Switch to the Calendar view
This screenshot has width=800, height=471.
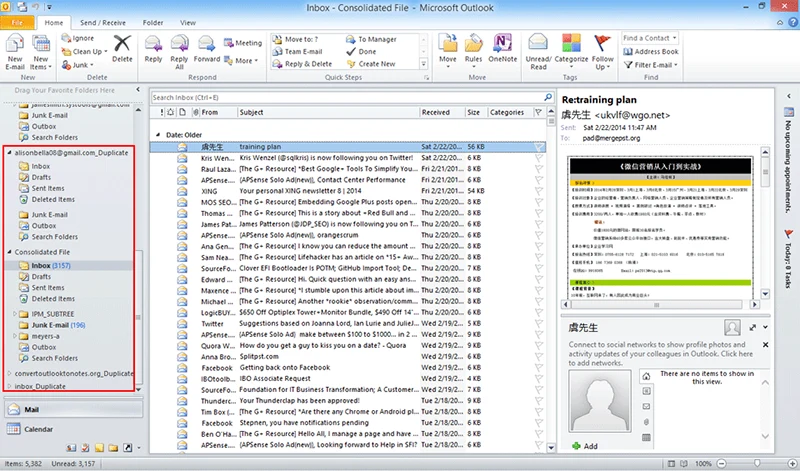click(74, 429)
